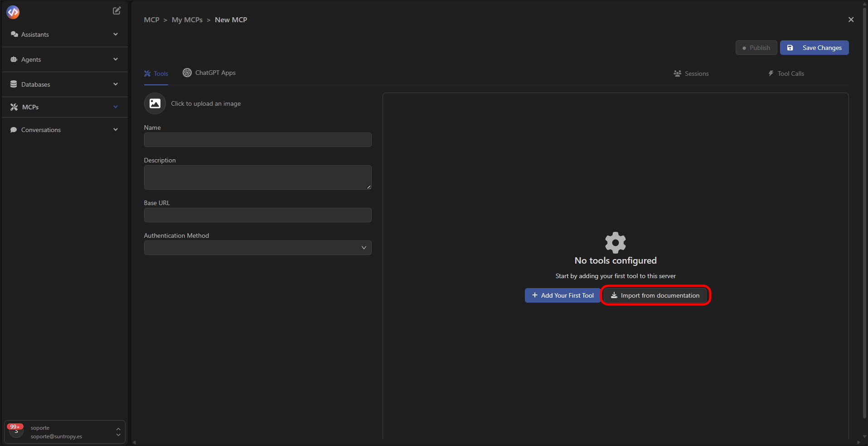
Task: Click the Name input field
Action: click(x=257, y=140)
